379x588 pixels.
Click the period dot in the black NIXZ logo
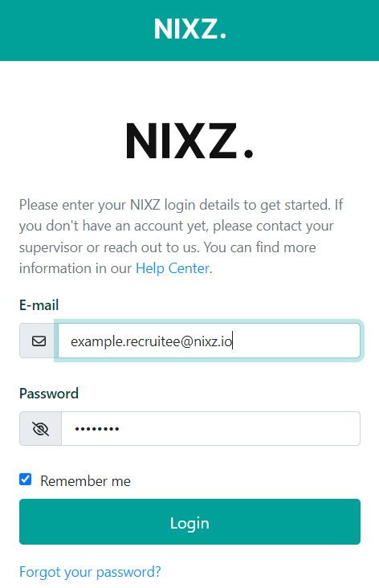click(x=249, y=153)
